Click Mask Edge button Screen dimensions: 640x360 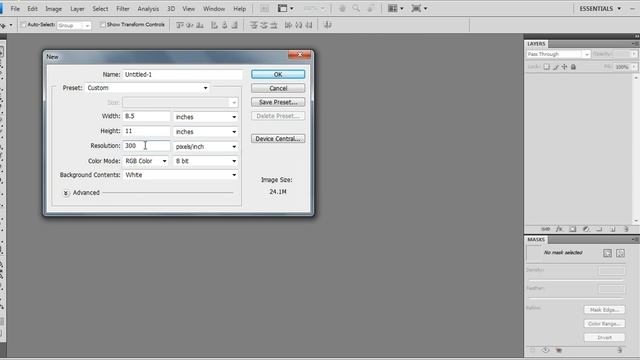[604, 310]
